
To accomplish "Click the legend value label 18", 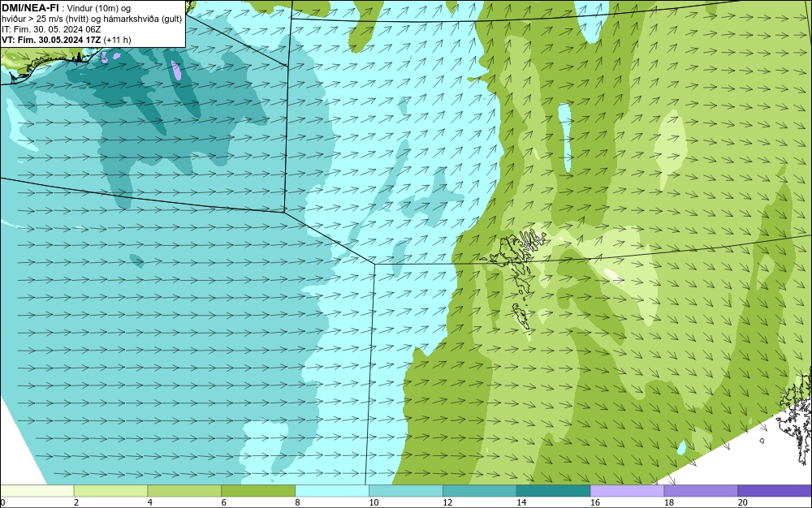I will pos(668,502).
